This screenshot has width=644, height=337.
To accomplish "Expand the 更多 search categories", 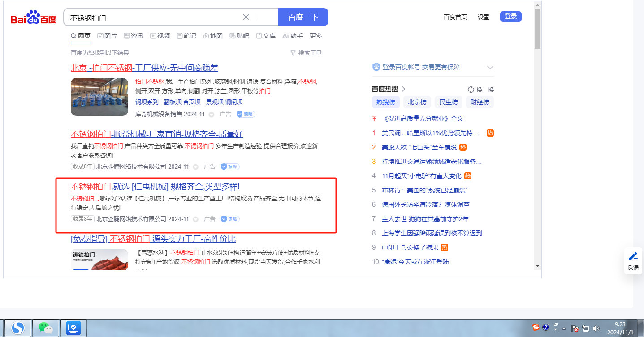I will [316, 36].
